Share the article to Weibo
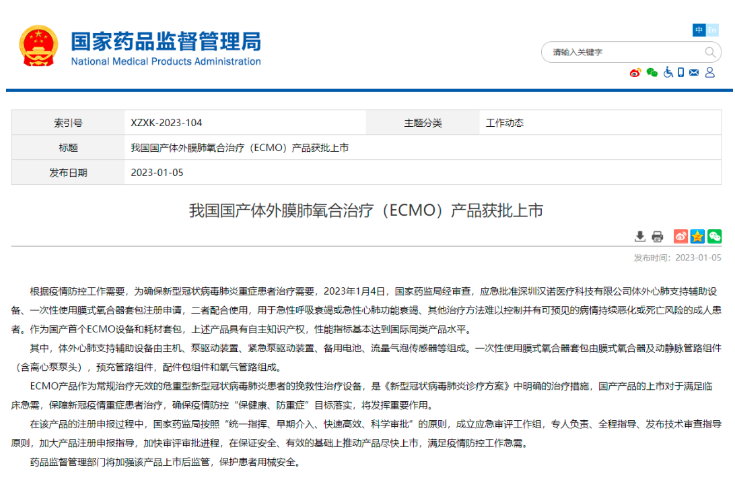735x481 pixels. pyautogui.click(x=681, y=237)
